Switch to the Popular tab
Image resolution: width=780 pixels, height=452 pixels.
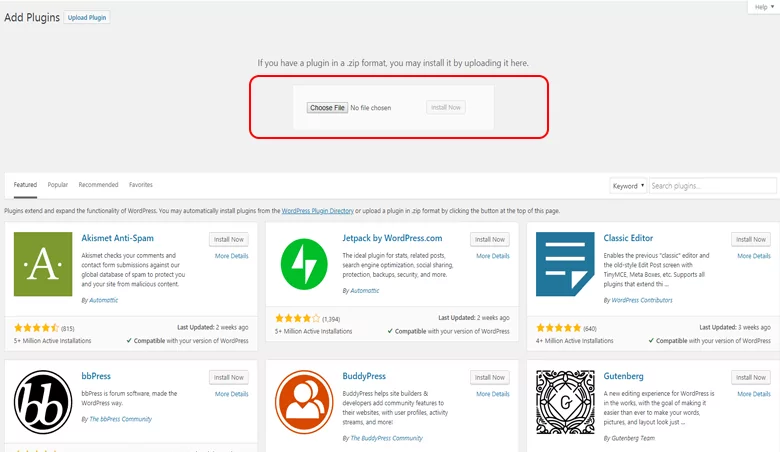click(x=58, y=184)
